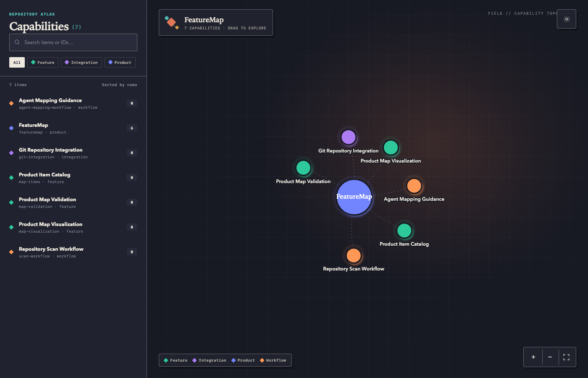Click the Product legend entry
The image size is (588, 378).
243,360
